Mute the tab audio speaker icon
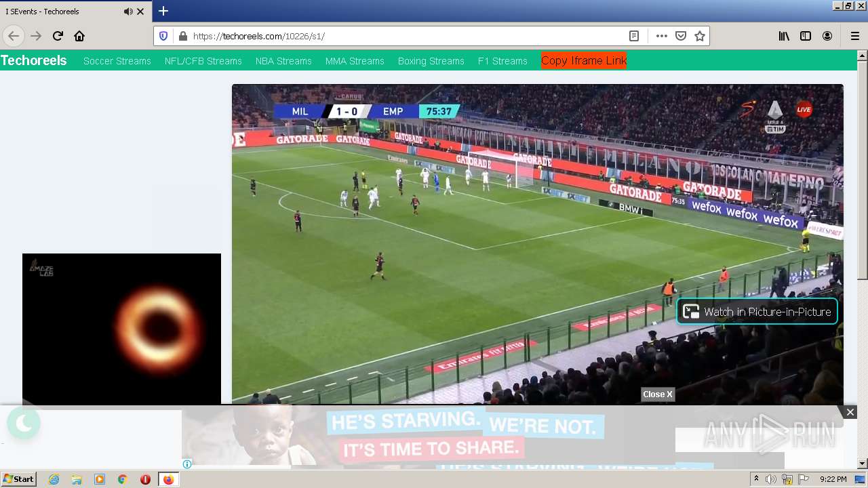 [x=128, y=12]
